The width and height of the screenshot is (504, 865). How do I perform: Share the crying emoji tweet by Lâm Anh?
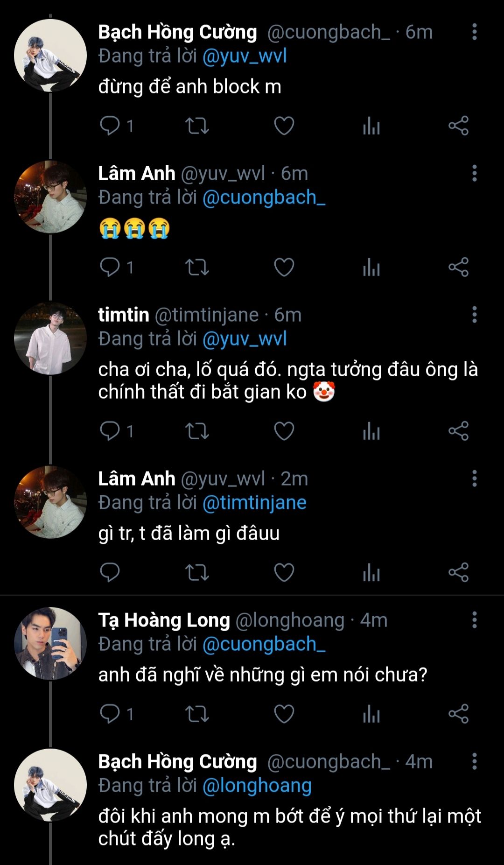click(458, 267)
